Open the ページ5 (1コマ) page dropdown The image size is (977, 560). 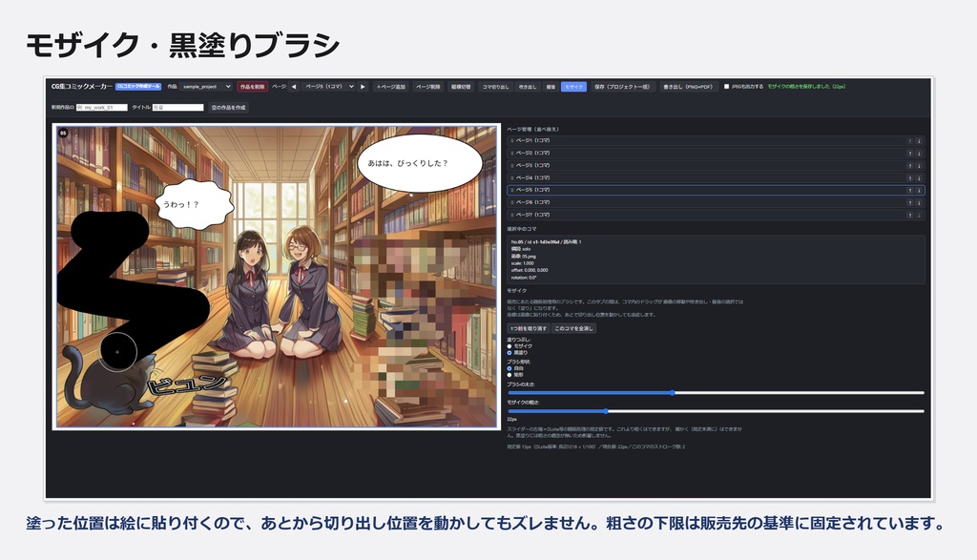tap(329, 87)
